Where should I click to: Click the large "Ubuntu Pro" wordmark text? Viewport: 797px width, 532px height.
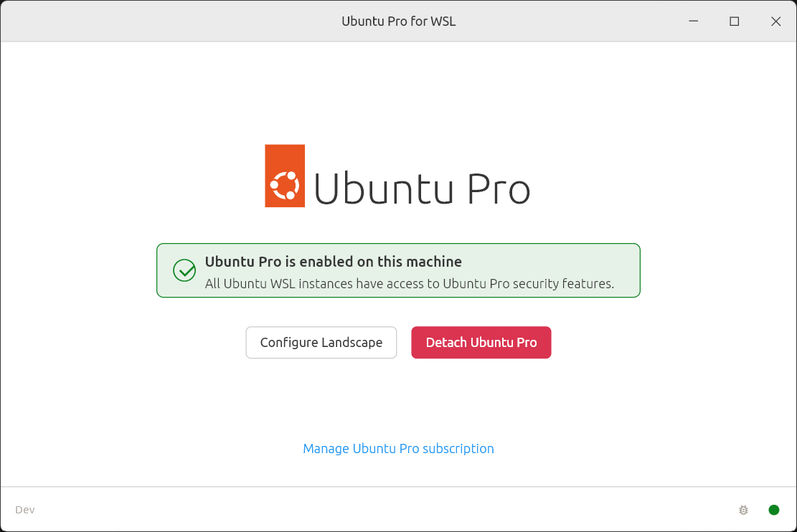tap(422, 189)
